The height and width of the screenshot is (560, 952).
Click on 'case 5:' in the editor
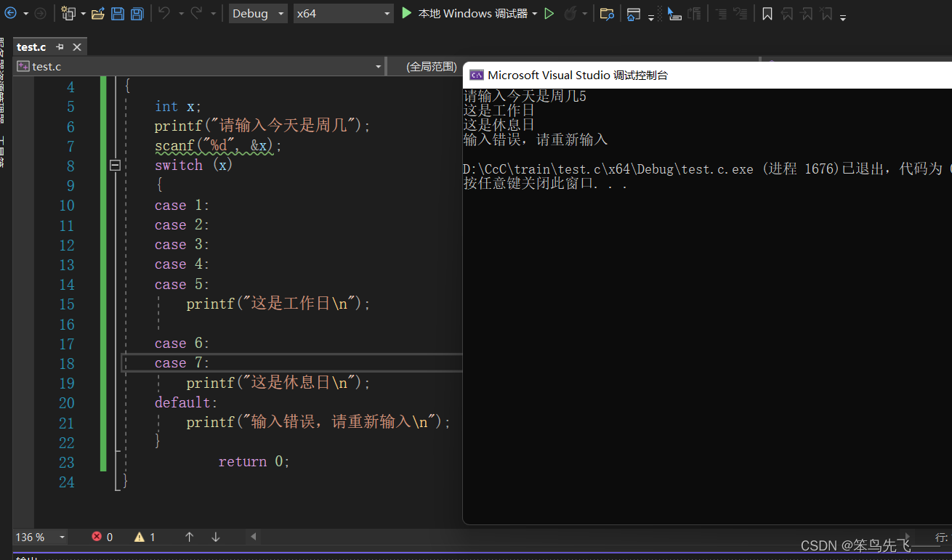pos(182,285)
